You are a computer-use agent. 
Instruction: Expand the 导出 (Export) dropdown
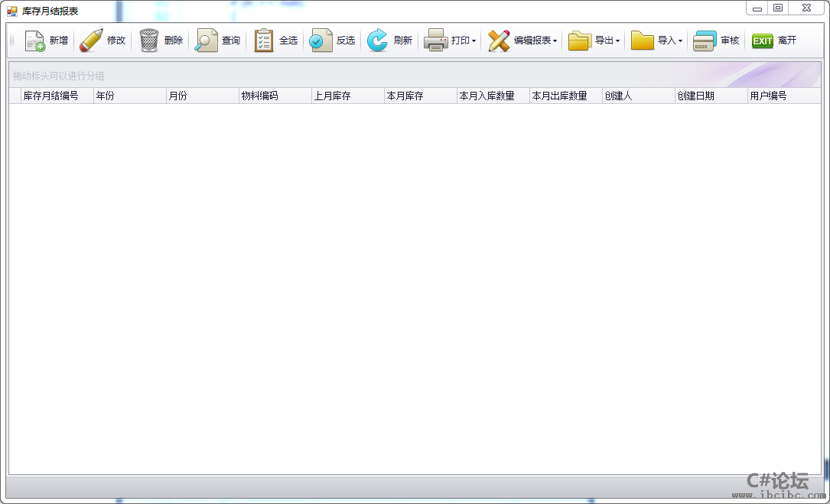[x=617, y=41]
